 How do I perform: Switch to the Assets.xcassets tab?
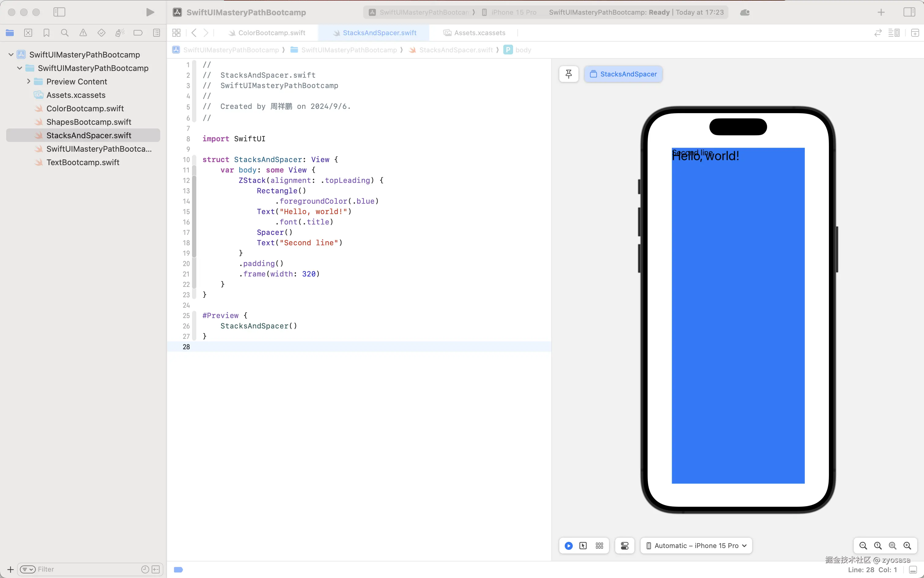(x=479, y=33)
